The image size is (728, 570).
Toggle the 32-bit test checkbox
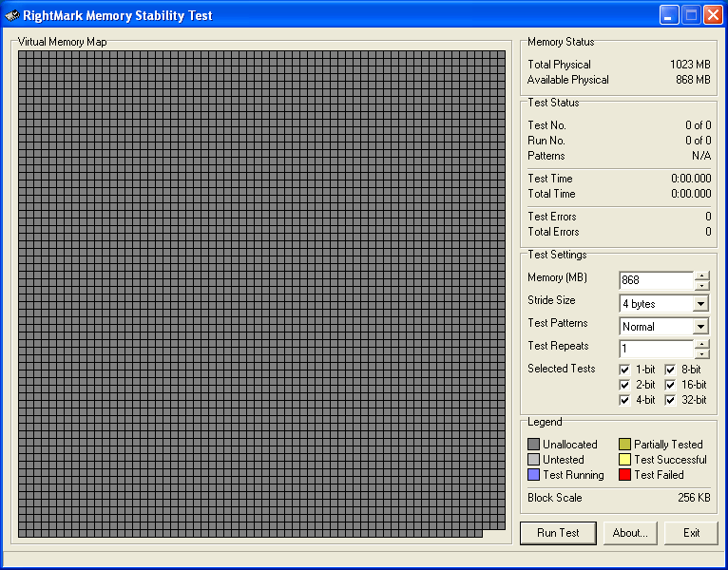tap(670, 400)
